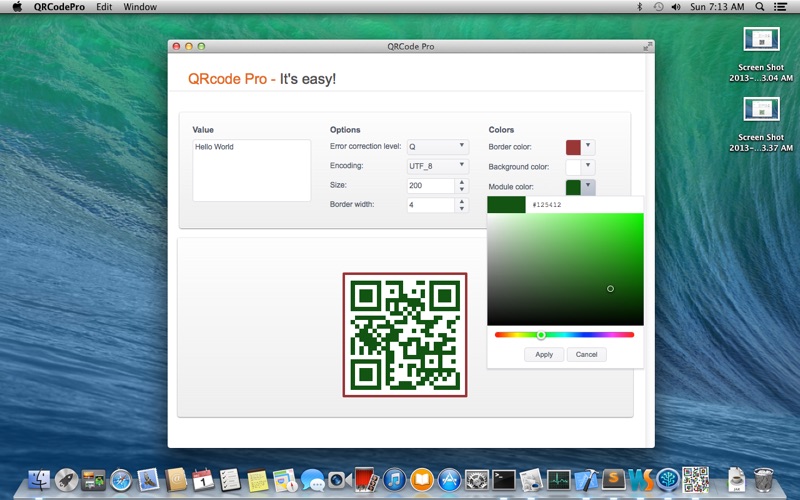Image resolution: width=800 pixels, height=500 pixels.
Task: Open Calendar icon in the dock
Action: point(203,480)
